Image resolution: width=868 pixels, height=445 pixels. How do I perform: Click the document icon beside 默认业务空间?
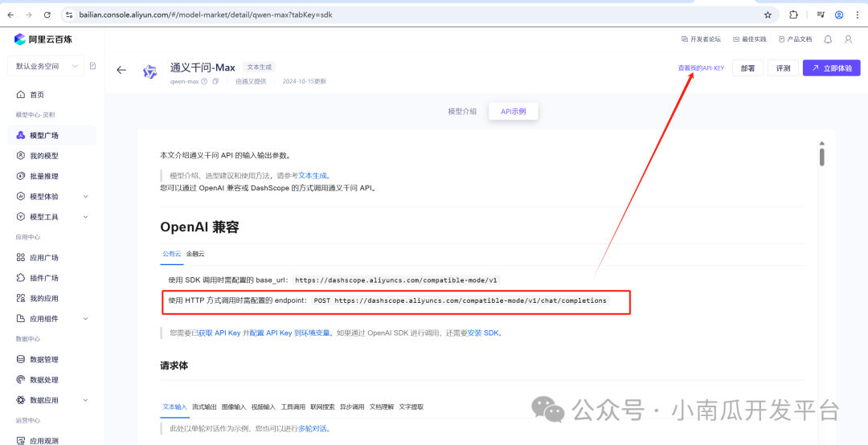coord(93,66)
